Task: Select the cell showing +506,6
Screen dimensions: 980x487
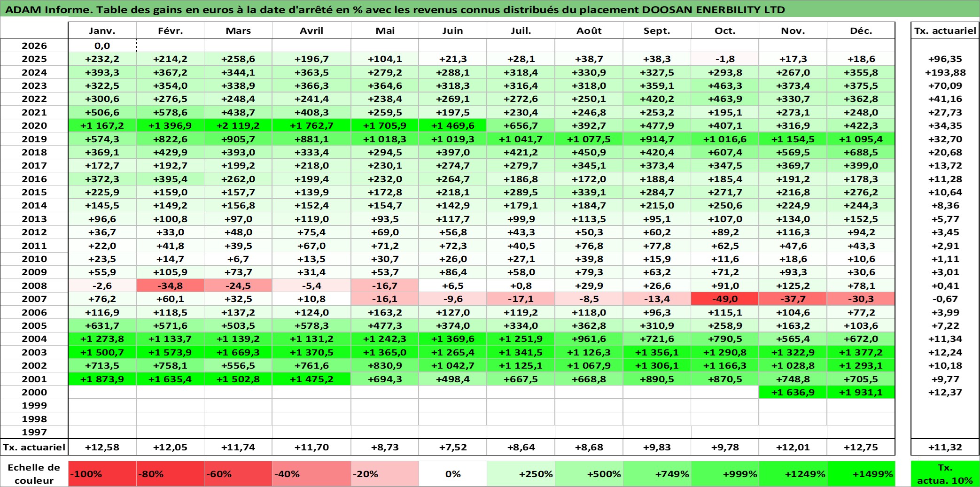Action: [102, 112]
